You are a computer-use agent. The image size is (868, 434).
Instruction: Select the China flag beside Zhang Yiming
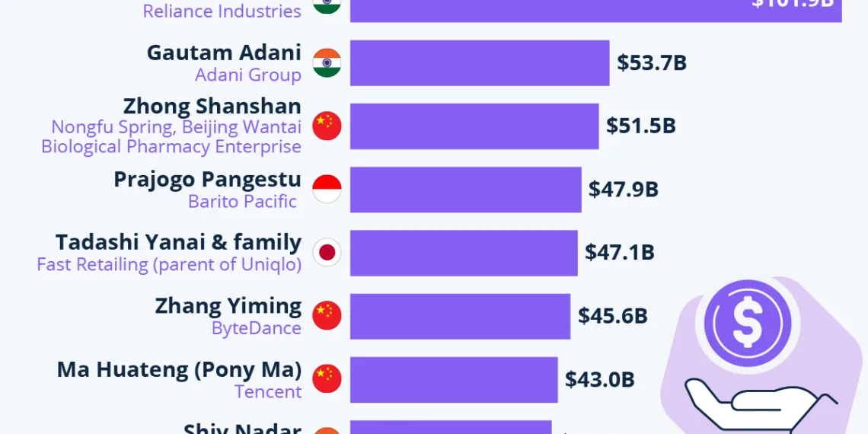pyautogui.click(x=327, y=315)
